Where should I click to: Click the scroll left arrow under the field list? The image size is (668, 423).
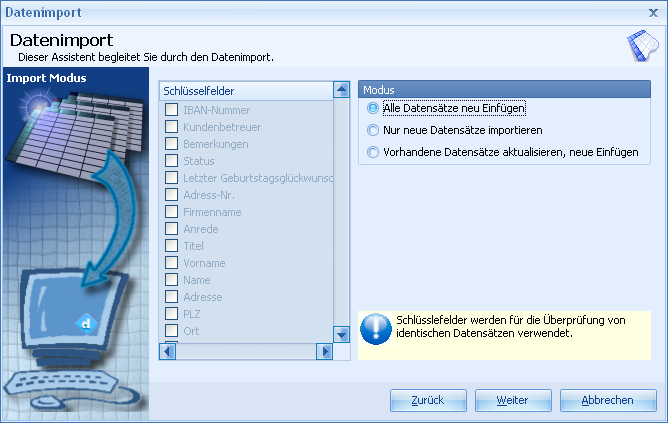point(167,351)
